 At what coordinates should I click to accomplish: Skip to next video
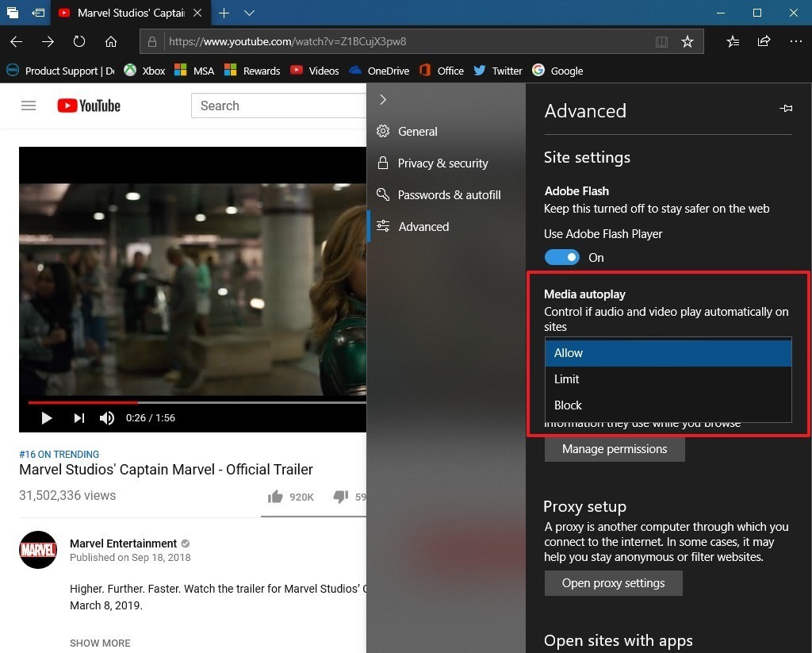[x=79, y=417]
